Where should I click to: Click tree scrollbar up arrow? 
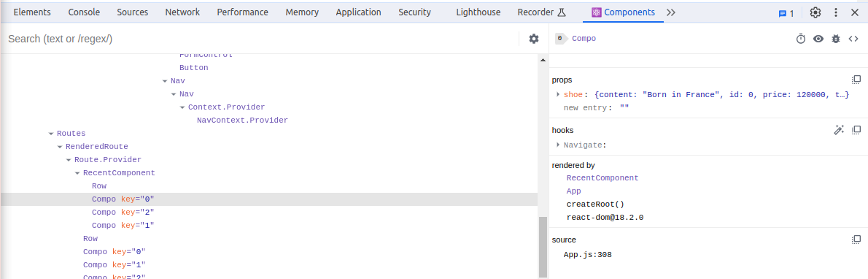coord(543,59)
